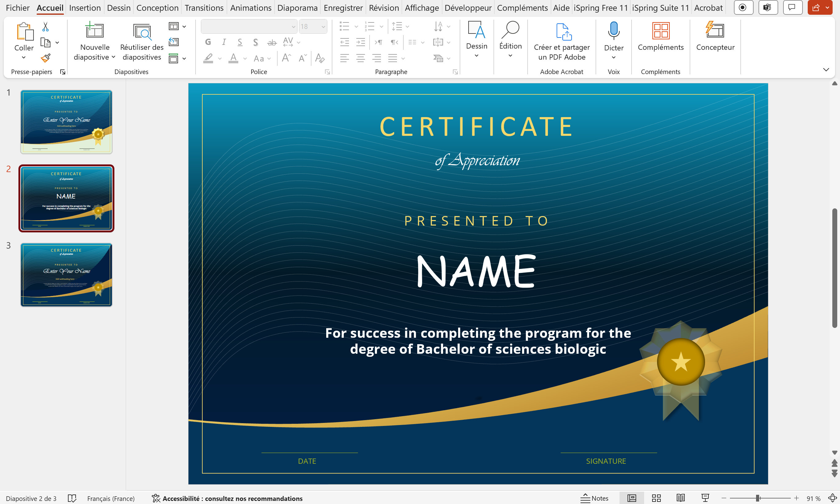The height and width of the screenshot is (504, 840).
Task: Click the increase font size icon
Action: click(286, 58)
